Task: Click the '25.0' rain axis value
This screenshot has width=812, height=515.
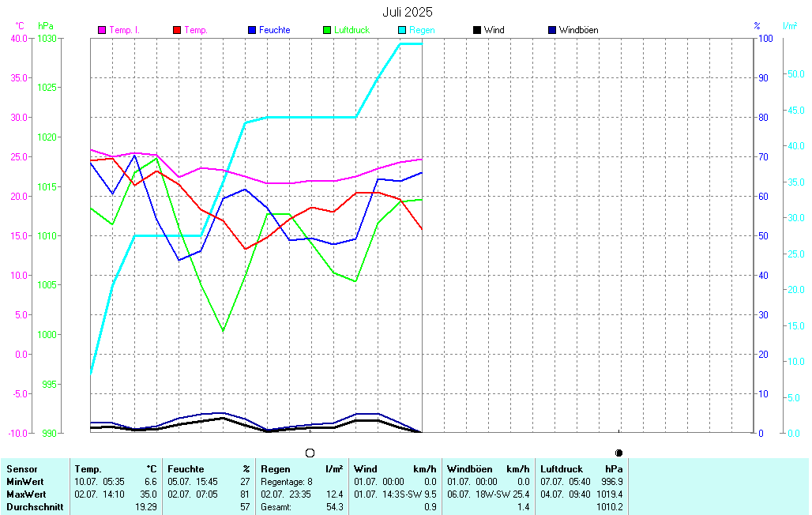Action: pos(796,254)
